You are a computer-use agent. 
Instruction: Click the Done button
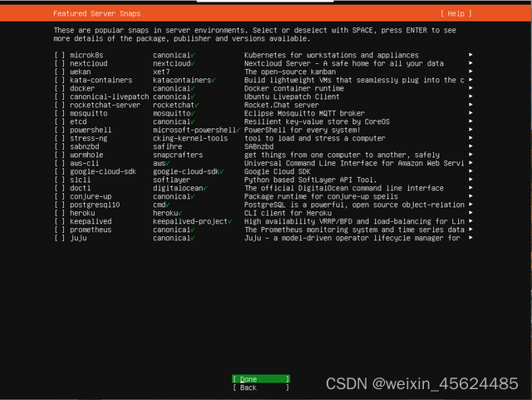coord(261,379)
